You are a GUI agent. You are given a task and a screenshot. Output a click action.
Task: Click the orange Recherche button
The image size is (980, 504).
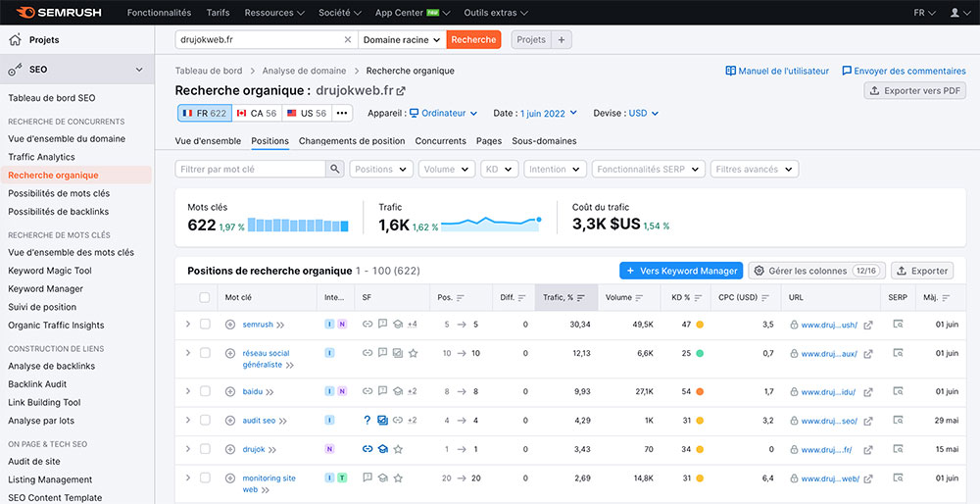[x=473, y=39]
